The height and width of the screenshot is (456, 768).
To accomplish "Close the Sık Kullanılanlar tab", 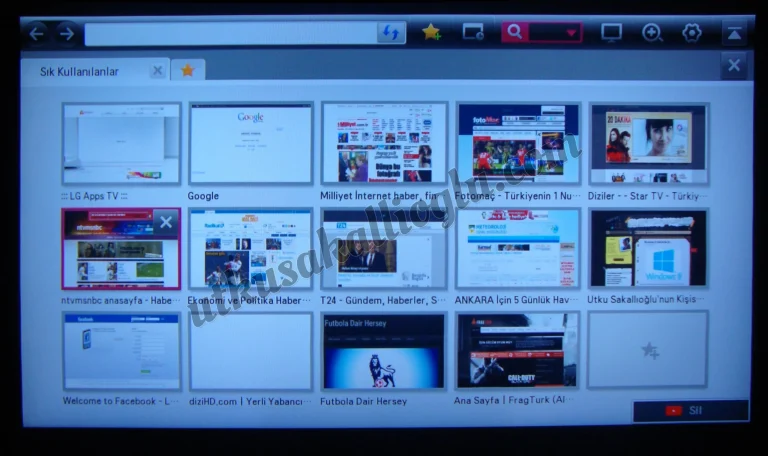I will point(157,71).
